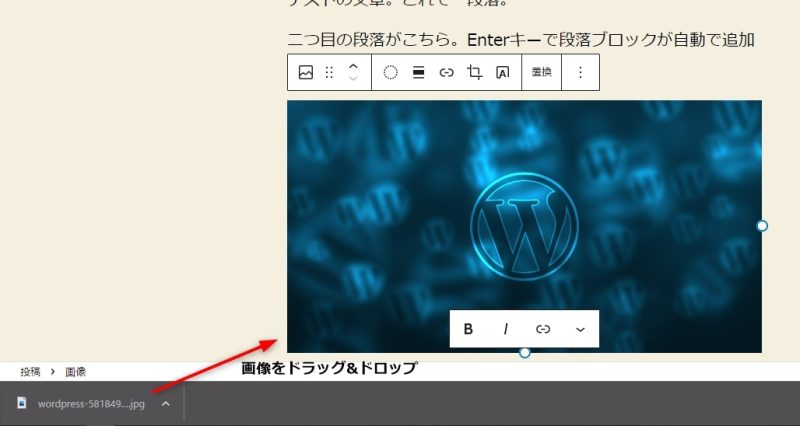Click the block drag handle dots
The height and width of the screenshot is (426, 800).
point(329,73)
